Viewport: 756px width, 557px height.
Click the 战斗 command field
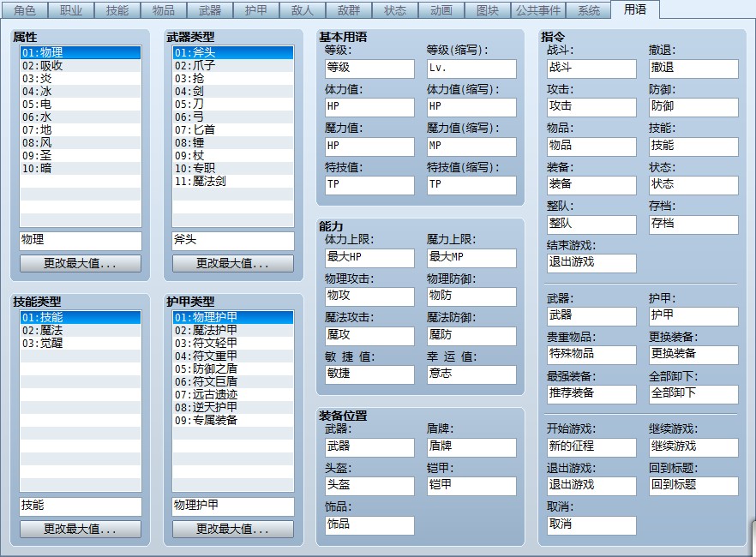591,69
